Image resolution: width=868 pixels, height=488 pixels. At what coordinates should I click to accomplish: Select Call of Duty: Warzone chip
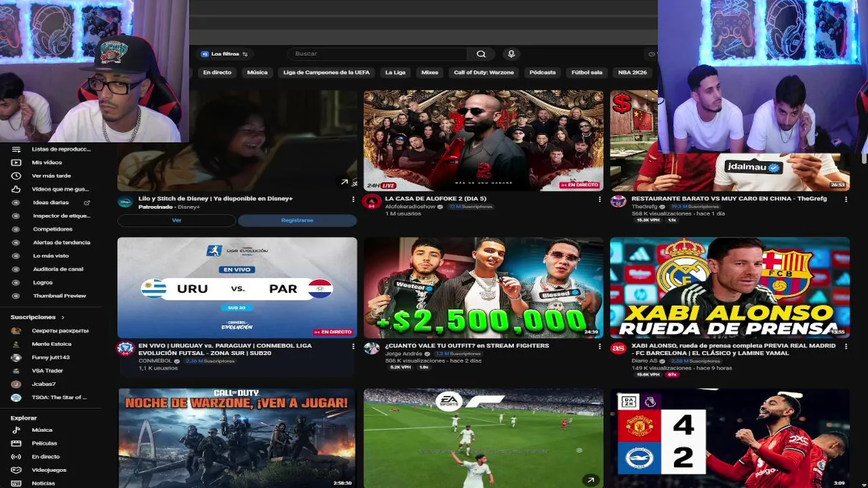484,73
